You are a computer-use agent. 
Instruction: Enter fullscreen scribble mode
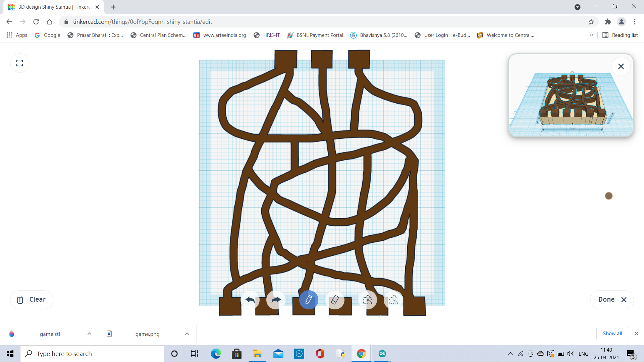click(19, 63)
